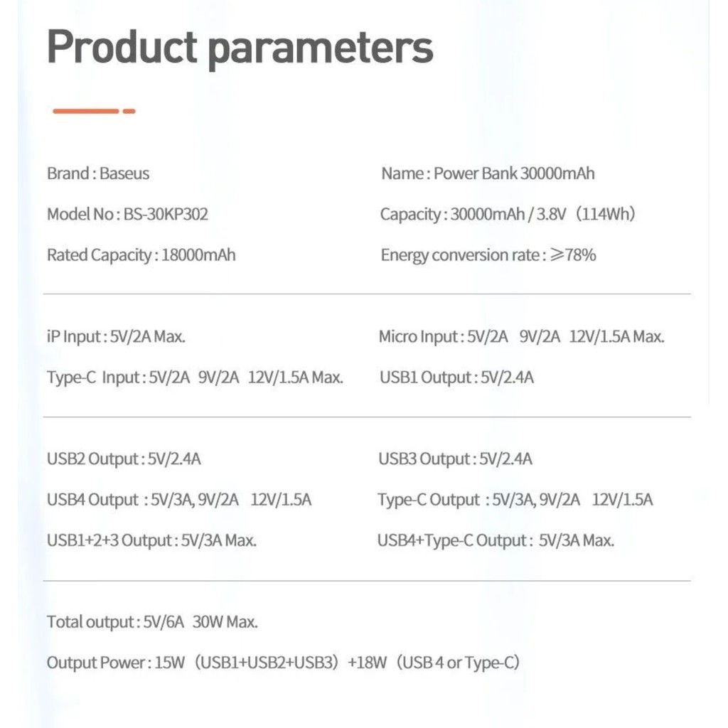The image size is (728, 728).
Task: Select the iP Input 5V/2A Max. text
Action: click(116, 337)
